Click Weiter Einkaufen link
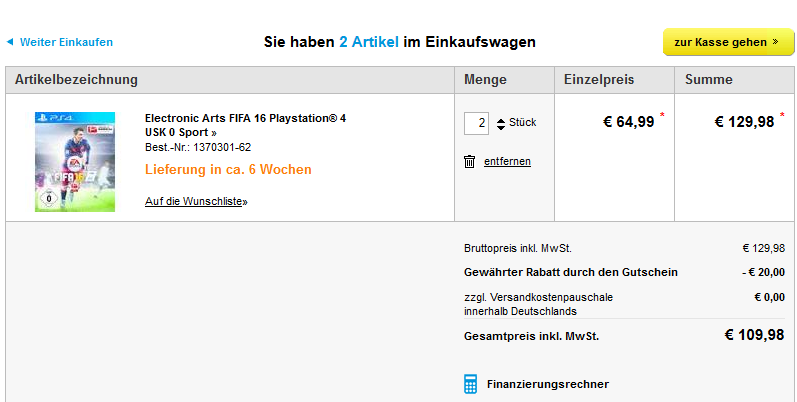 pos(66,42)
